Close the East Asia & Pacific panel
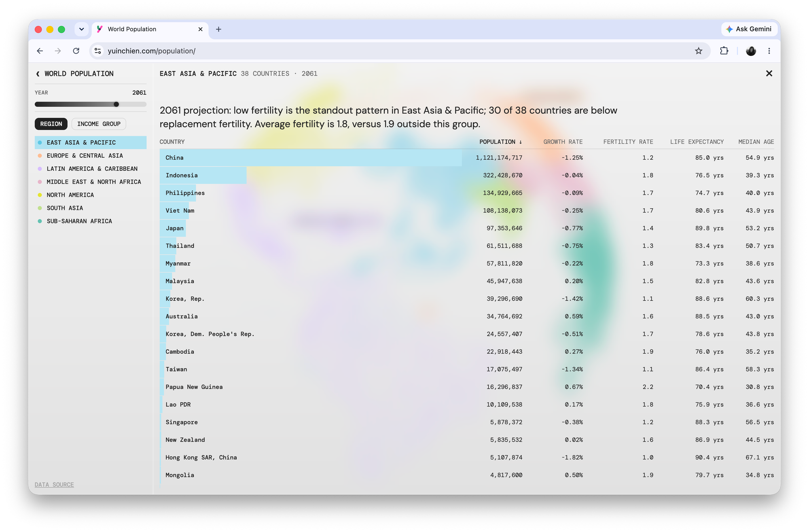 coord(769,73)
